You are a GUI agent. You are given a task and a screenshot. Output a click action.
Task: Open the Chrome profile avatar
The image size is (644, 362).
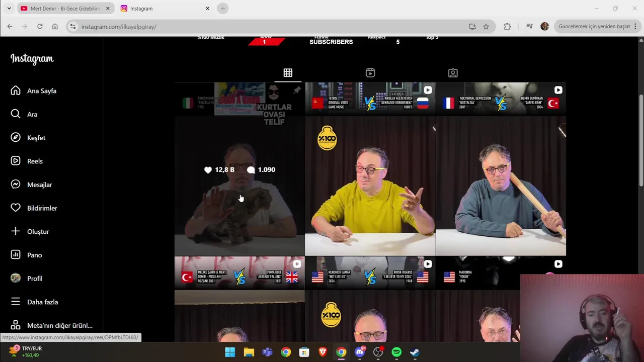coord(544,27)
